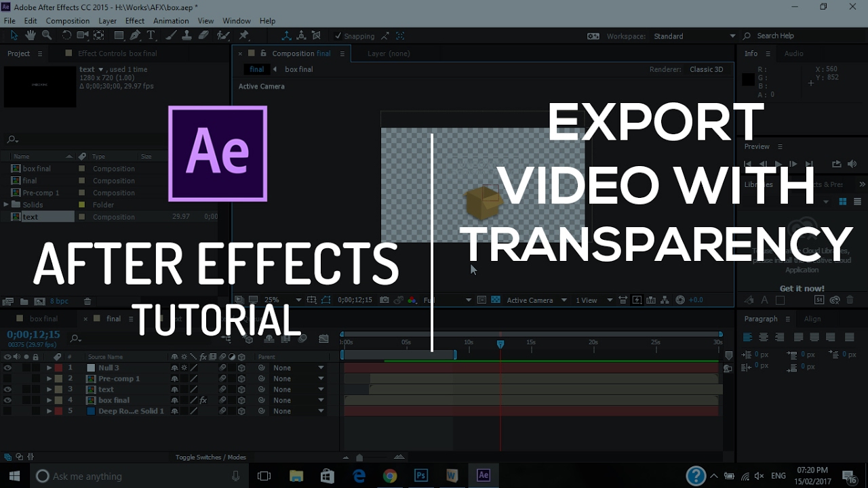This screenshot has height=488, width=868.
Task: Select the Puppet Pin tool
Action: 243,36
